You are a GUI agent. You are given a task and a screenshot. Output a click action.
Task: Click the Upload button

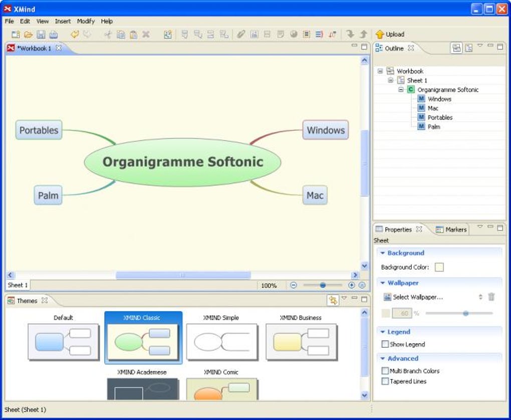(x=390, y=34)
